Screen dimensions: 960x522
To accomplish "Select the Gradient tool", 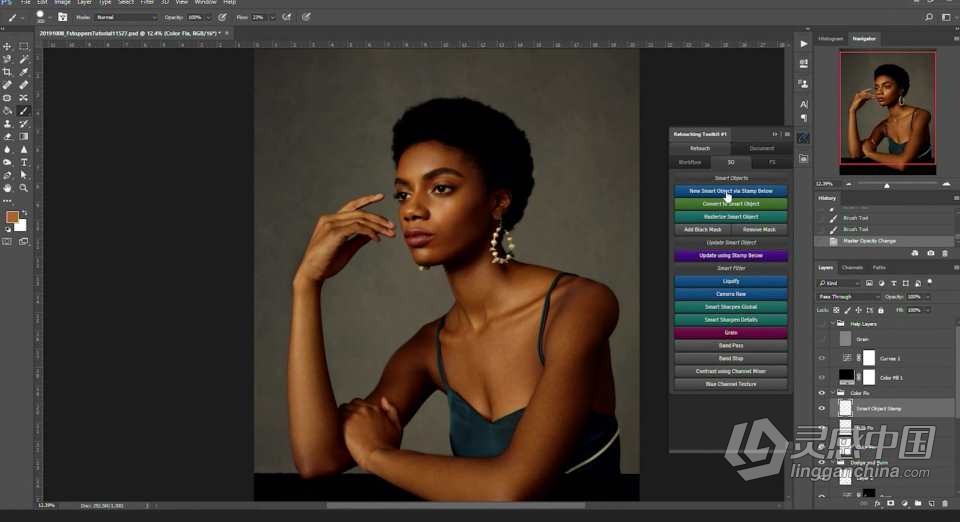I will coord(23,136).
